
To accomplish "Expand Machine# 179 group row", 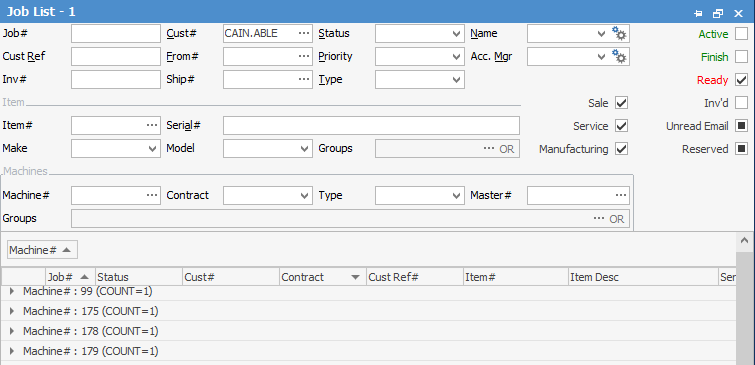I will click(12, 351).
